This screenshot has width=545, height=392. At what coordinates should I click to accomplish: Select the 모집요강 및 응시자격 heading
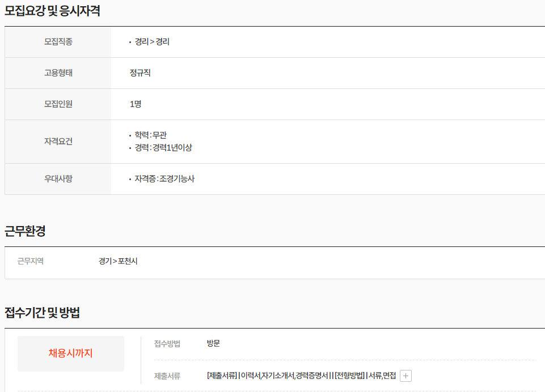[52, 11]
